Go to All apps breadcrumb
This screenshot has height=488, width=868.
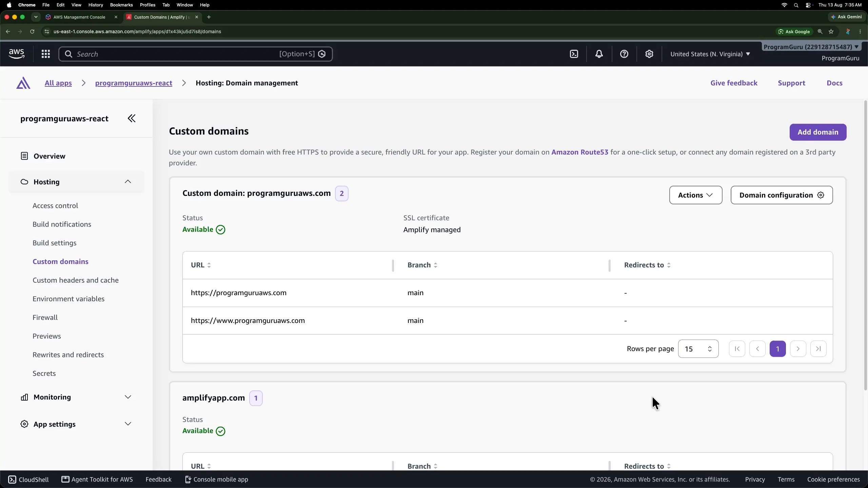click(x=58, y=83)
